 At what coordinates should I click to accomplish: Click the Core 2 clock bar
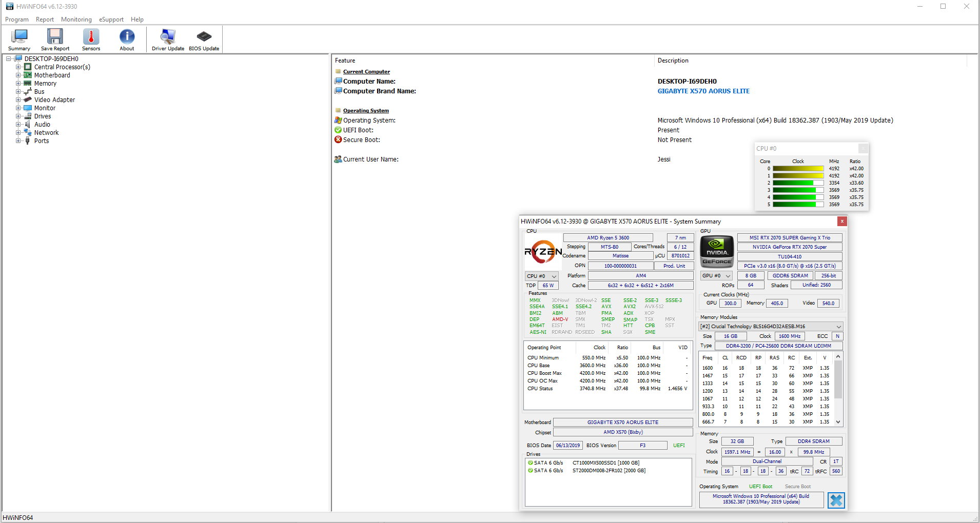[x=798, y=183]
